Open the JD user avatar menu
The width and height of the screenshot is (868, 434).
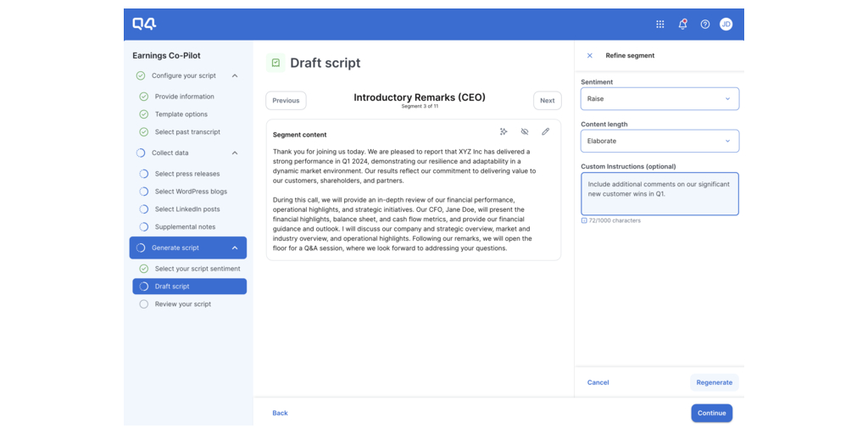click(726, 25)
